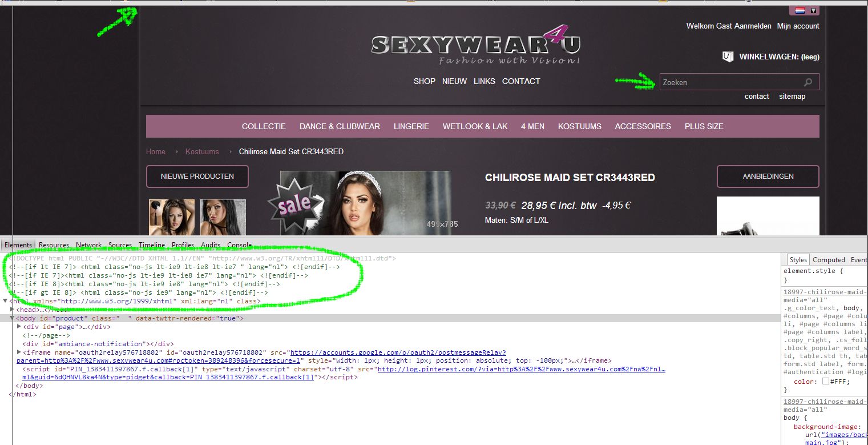868x445 pixels.
Task: Open the second new product thumbnail
Action: [223, 217]
